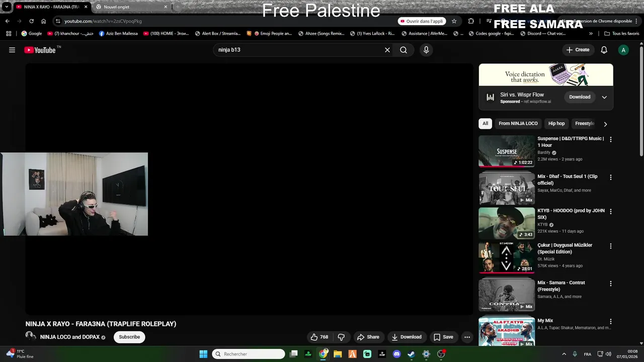Download Wispr Flow from the ad
Image resolution: width=644 pixels, height=362 pixels.
click(x=580, y=97)
